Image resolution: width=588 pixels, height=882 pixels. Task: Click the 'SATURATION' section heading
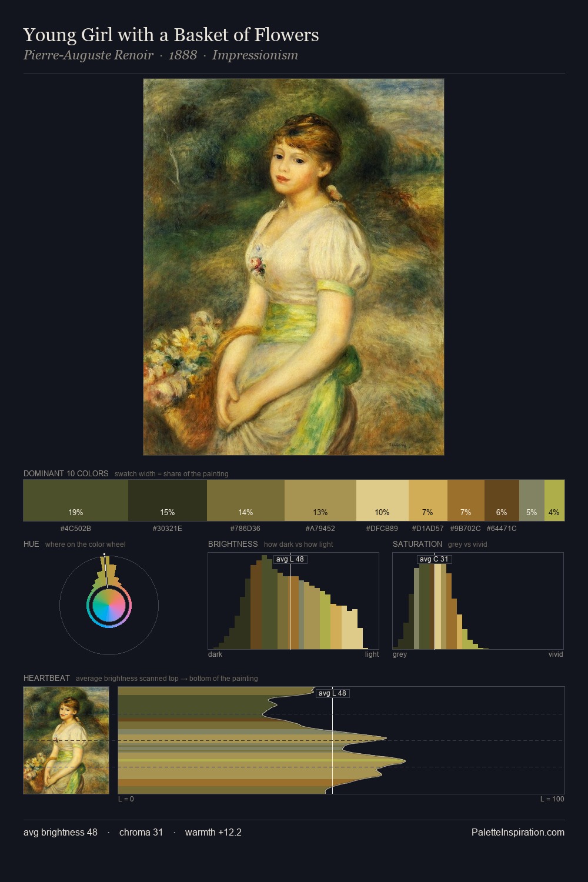417,544
